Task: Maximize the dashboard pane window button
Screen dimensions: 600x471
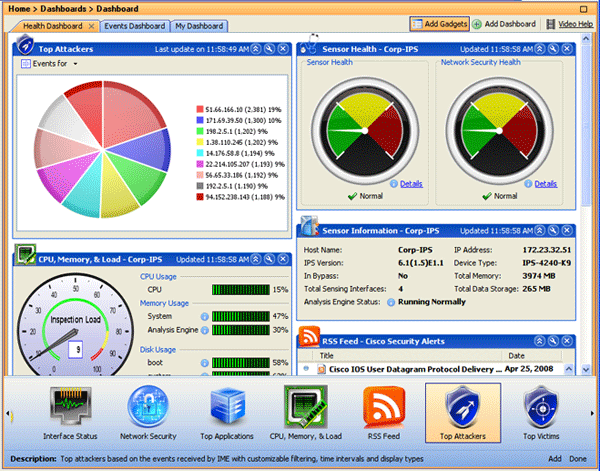Action: click(x=584, y=9)
